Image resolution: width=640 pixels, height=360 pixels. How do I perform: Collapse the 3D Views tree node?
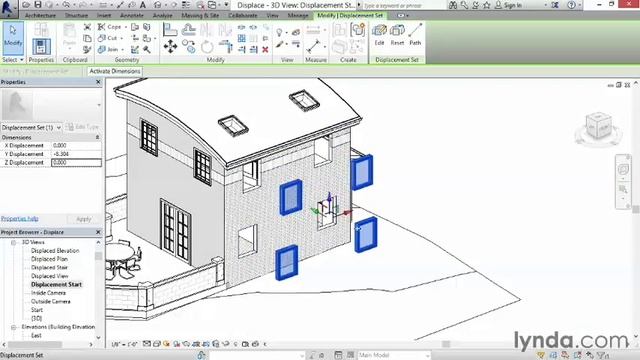13,242
